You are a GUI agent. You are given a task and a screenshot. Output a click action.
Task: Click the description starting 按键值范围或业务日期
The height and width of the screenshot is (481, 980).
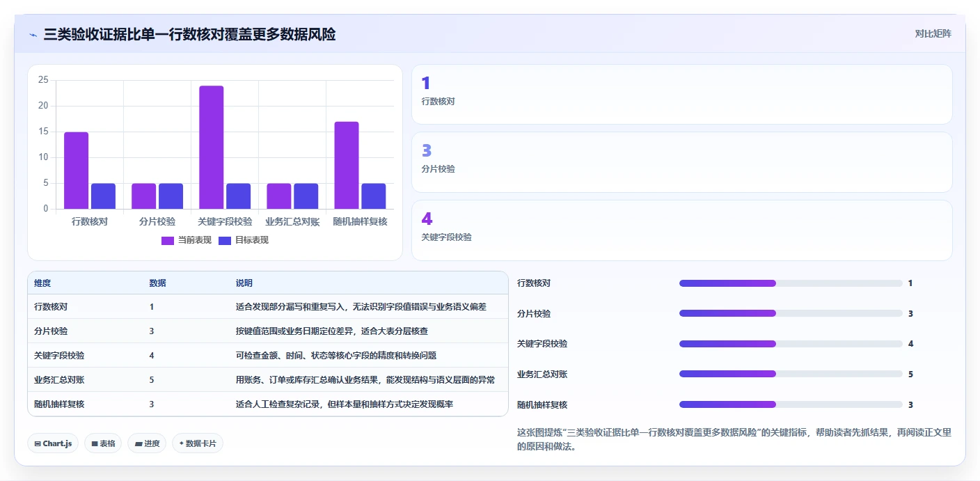tap(332, 331)
